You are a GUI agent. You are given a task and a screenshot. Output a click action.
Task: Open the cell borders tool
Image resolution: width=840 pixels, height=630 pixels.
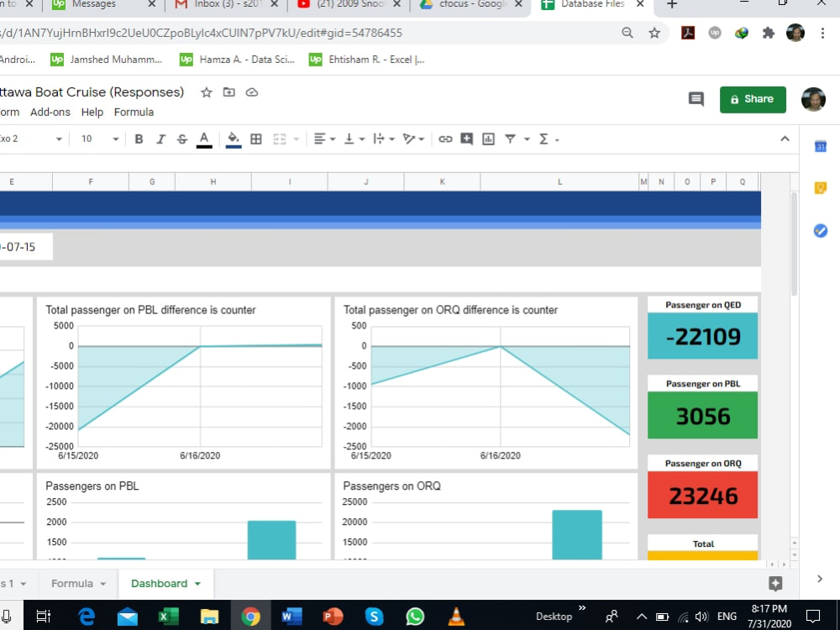pyautogui.click(x=256, y=139)
